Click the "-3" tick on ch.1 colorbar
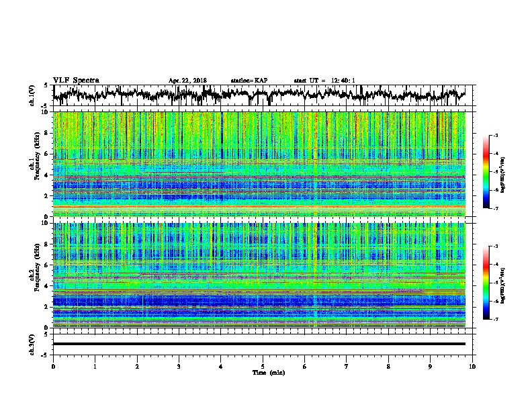Screen dimensions: 532x411 point(495,135)
